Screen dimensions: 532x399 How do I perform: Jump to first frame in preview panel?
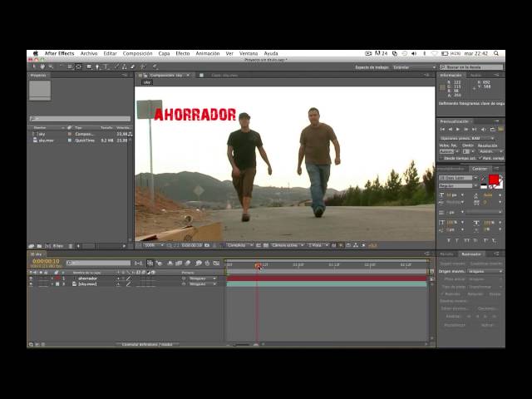click(x=442, y=130)
